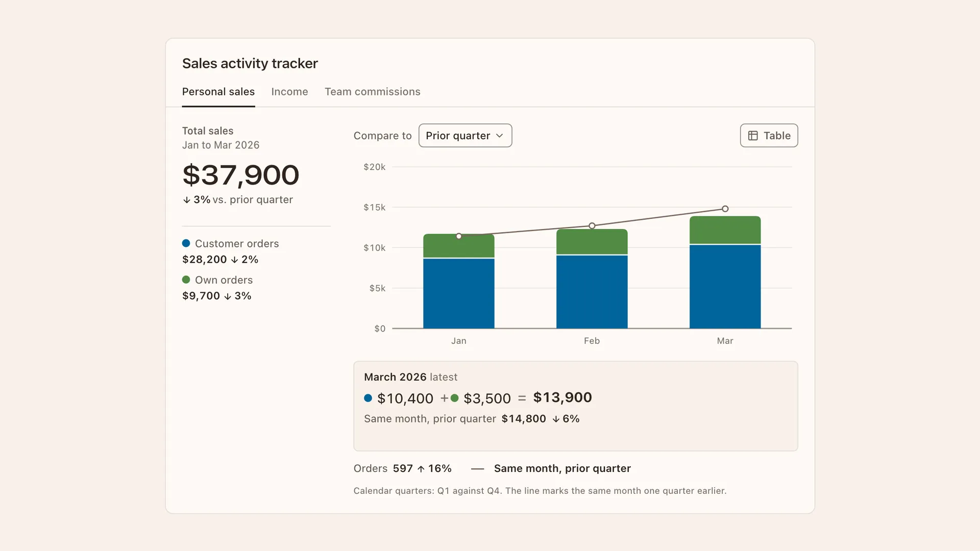Screen dimensions: 980x551
Task: Switch to the Personal sales tab
Action: click(218, 92)
